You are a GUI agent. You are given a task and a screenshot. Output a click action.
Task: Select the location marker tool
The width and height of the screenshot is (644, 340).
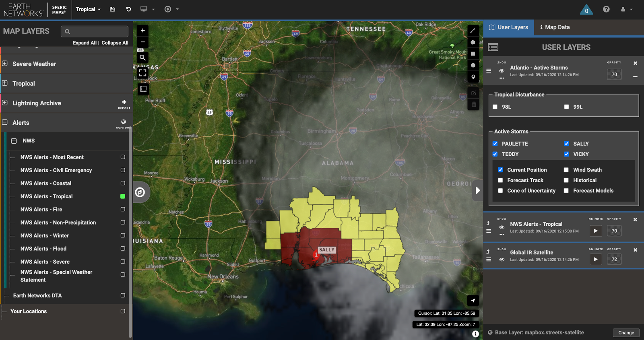(x=473, y=77)
